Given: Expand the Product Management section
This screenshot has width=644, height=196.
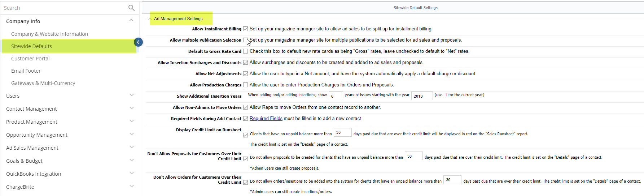Looking at the screenshot, I should click(x=131, y=121).
